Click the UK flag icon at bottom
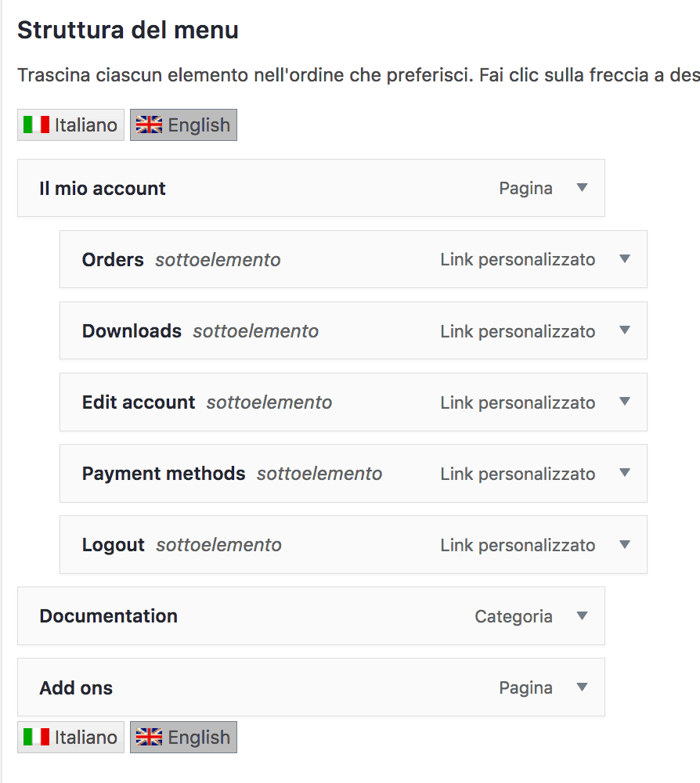 tap(150, 737)
